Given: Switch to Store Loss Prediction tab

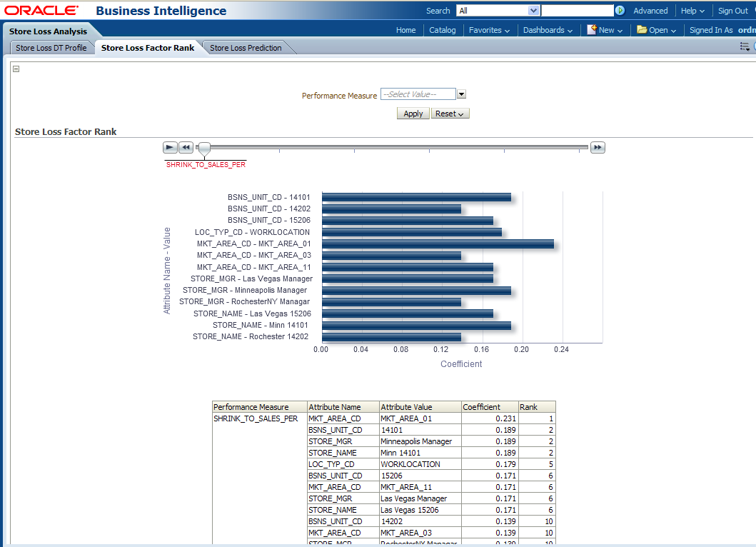Looking at the screenshot, I should (x=246, y=48).
